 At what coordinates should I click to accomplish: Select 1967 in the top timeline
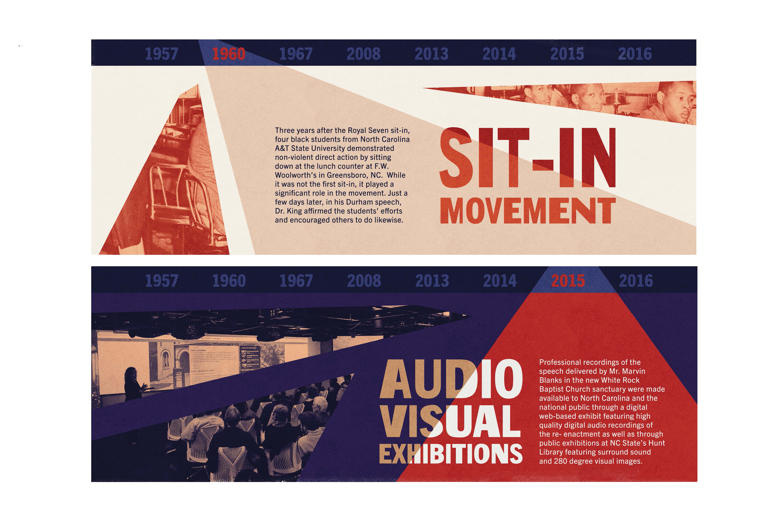[x=296, y=54]
